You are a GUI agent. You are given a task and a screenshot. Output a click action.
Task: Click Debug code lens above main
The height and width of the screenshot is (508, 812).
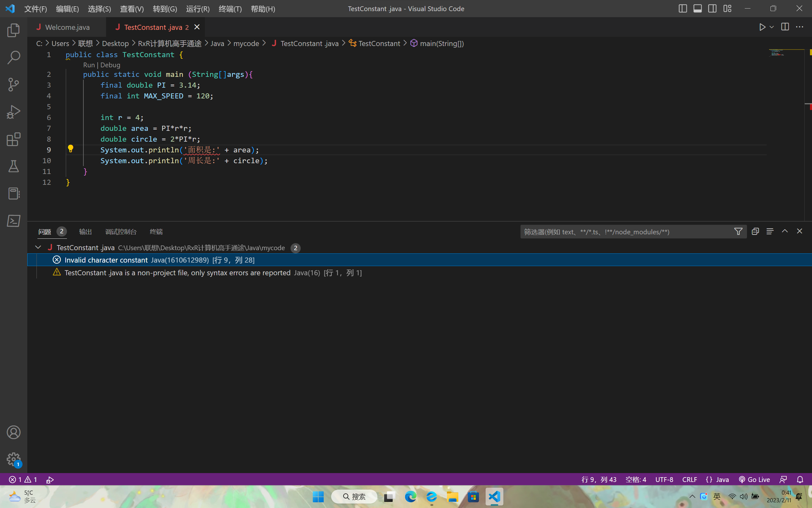point(110,65)
